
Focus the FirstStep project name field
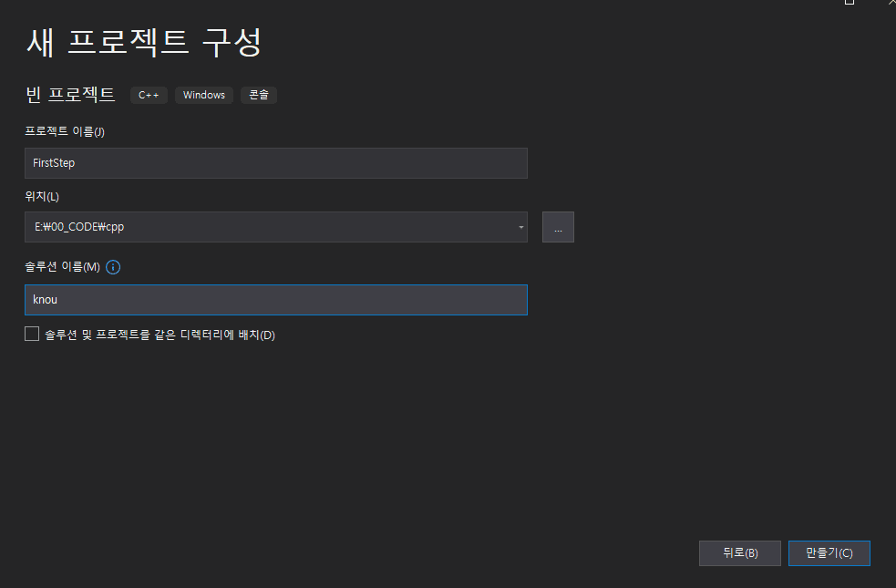(x=275, y=163)
